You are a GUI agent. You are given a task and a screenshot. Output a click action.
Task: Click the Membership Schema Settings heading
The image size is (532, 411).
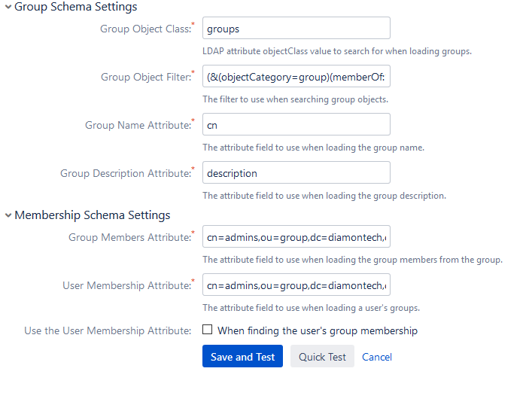93,215
